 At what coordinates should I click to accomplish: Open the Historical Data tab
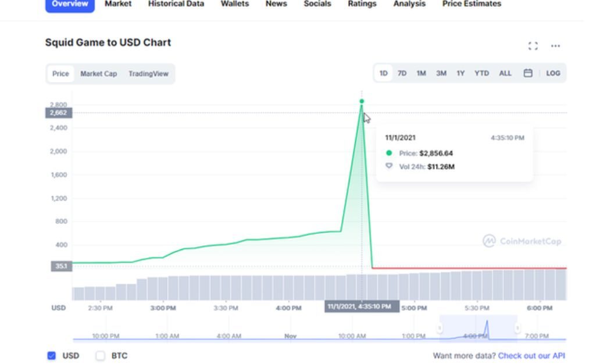(176, 4)
